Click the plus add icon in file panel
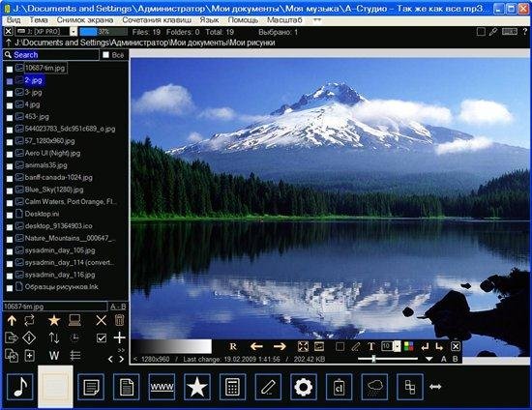This screenshot has width=532, height=410. pyautogui.click(x=119, y=337)
